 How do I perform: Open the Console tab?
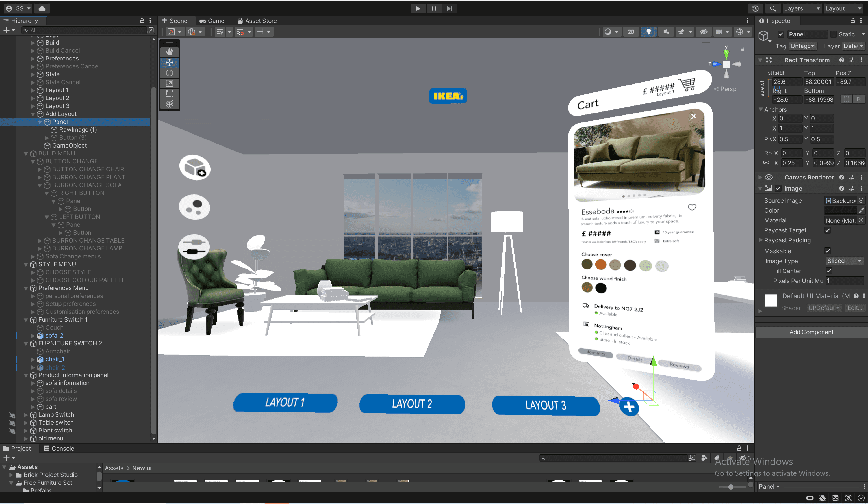click(x=58, y=448)
